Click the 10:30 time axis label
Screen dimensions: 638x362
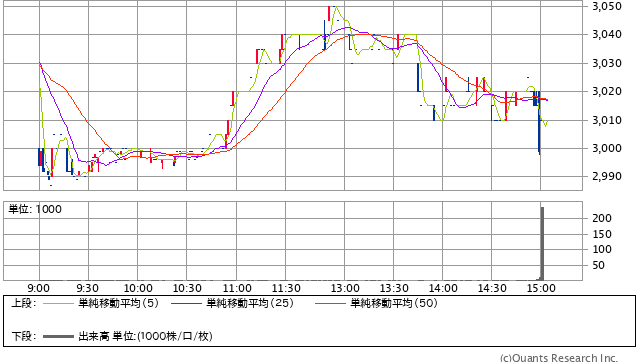point(187,288)
